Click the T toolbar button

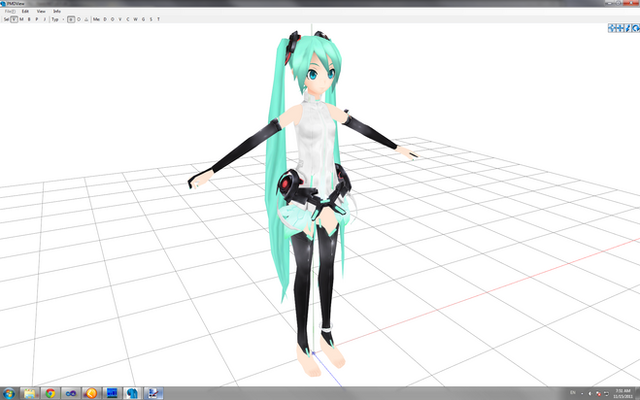[158, 19]
